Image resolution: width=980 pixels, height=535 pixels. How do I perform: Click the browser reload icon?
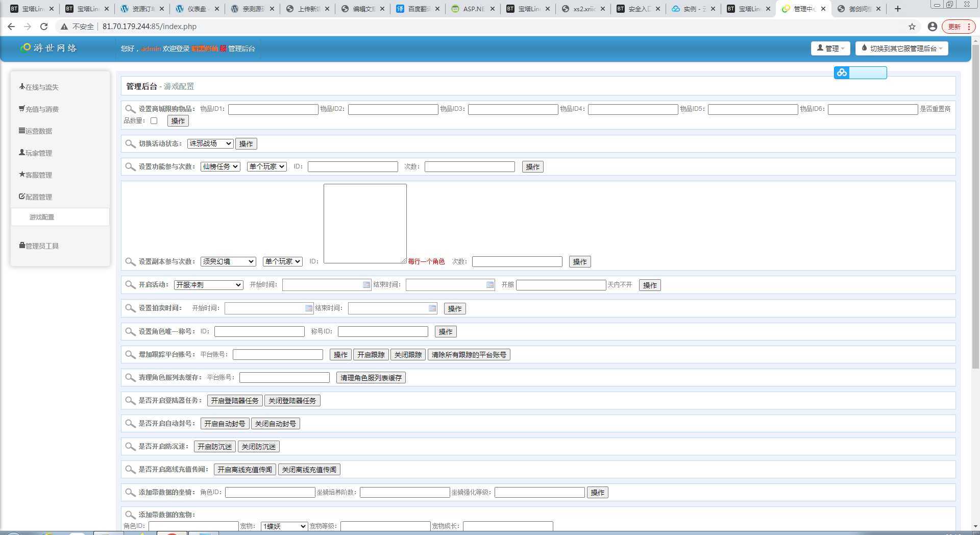[44, 27]
